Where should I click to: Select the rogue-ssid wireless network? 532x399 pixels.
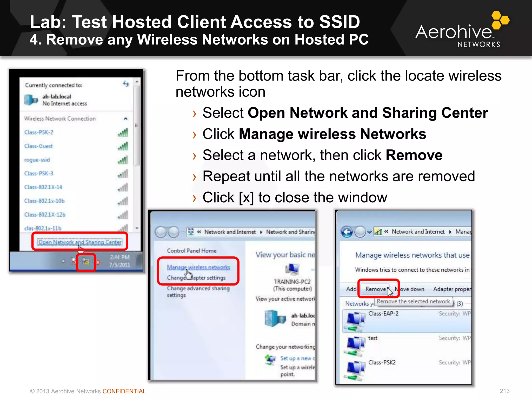coord(37,160)
